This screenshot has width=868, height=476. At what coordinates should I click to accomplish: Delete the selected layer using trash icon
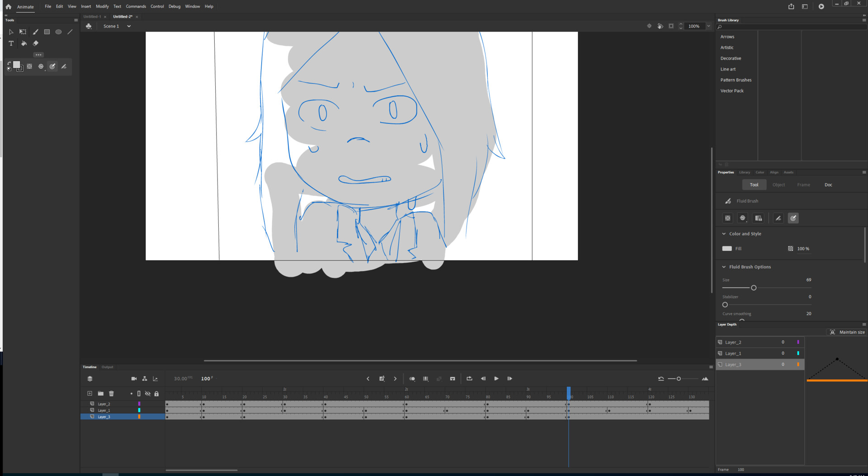pos(111,393)
